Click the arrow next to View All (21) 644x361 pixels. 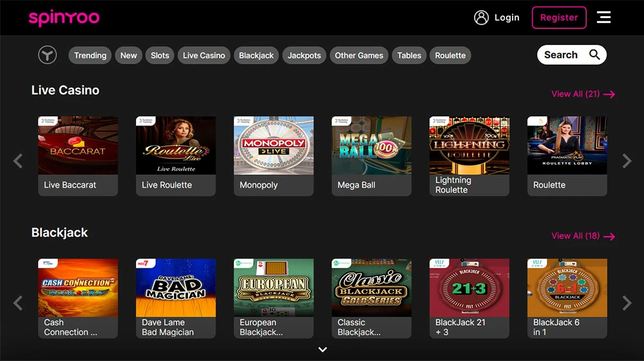point(609,95)
